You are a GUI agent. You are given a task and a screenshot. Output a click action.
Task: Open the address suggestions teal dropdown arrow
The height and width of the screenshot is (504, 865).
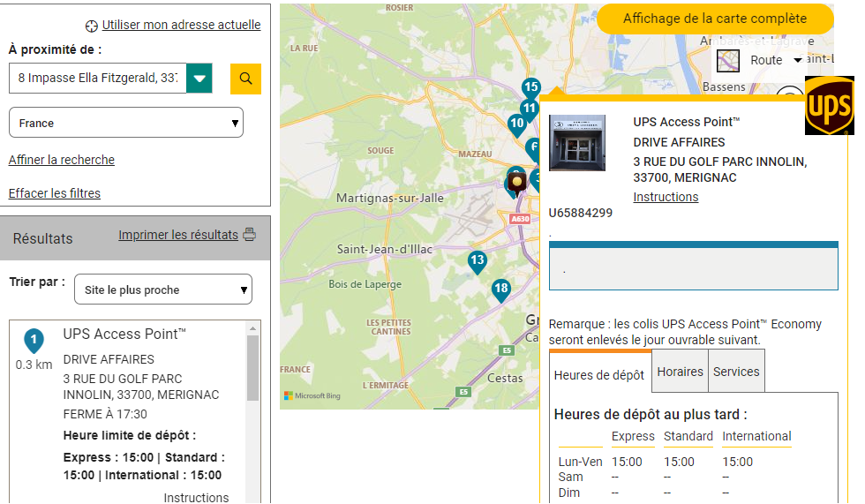coord(199,79)
